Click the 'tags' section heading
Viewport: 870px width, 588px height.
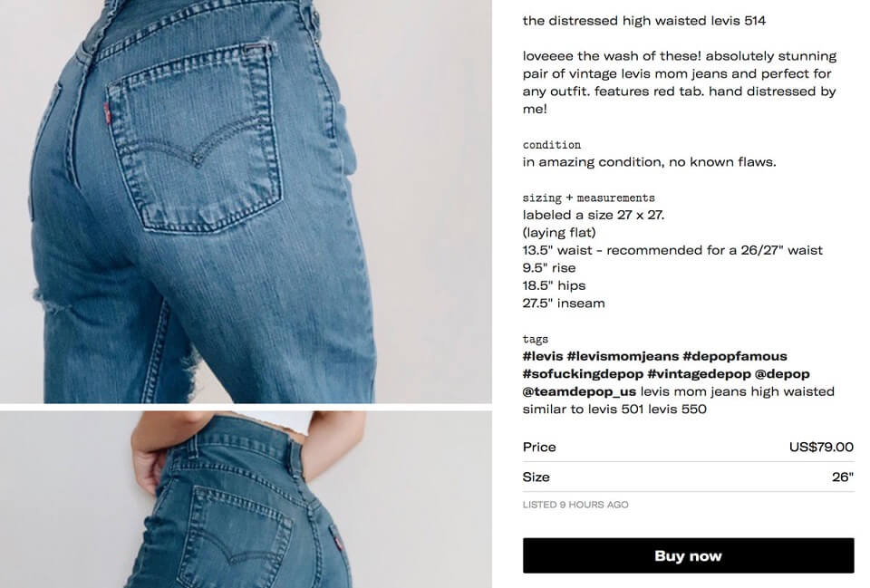[x=536, y=339]
